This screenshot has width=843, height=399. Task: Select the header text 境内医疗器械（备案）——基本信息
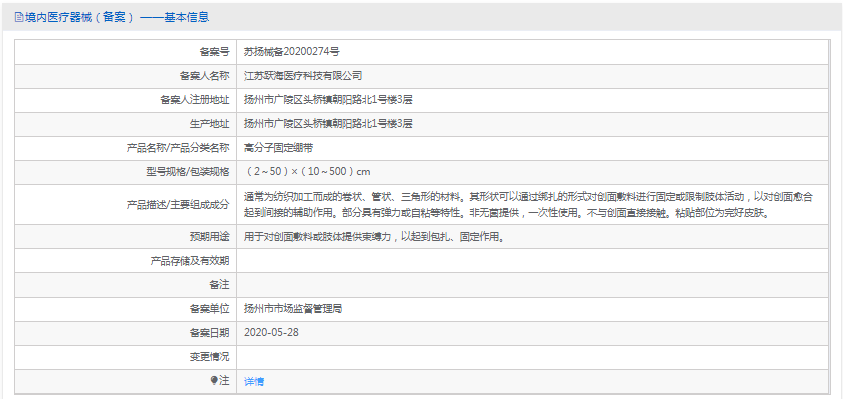117,18
